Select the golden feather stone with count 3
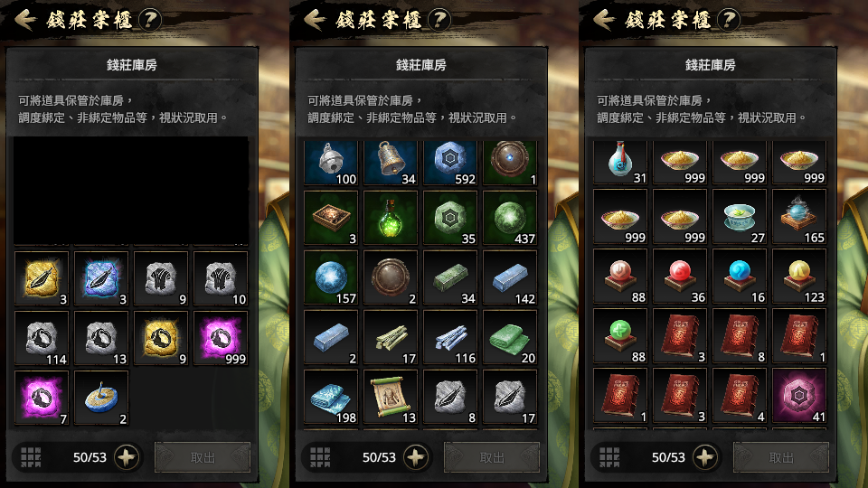The height and width of the screenshot is (488, 868). coord(42,278)
